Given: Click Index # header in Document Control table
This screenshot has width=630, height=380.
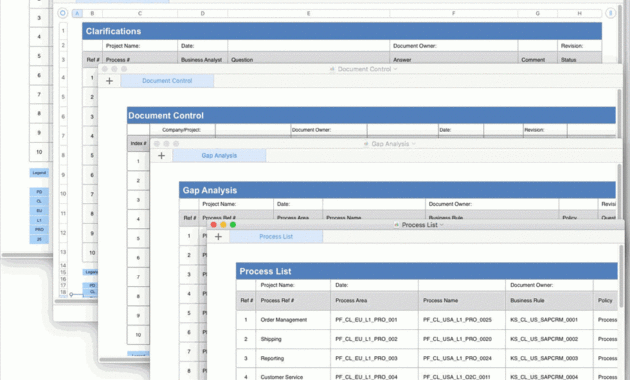Looking at the screenshot, I should (x=138, y=143).
